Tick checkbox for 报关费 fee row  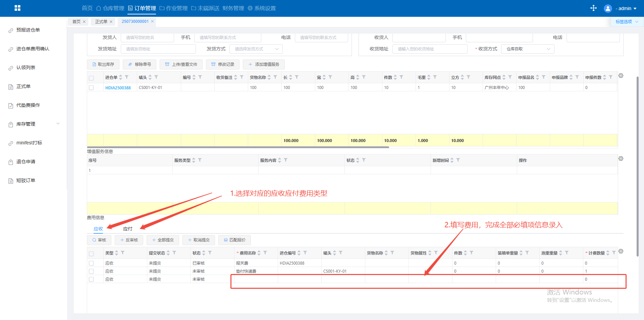tap(91, 263)
